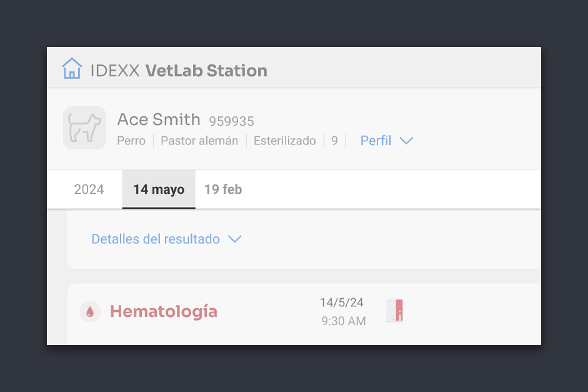Click the dog patient avatar icon
The width and height of the screenshot is (588, 392).
coord(84,128)
